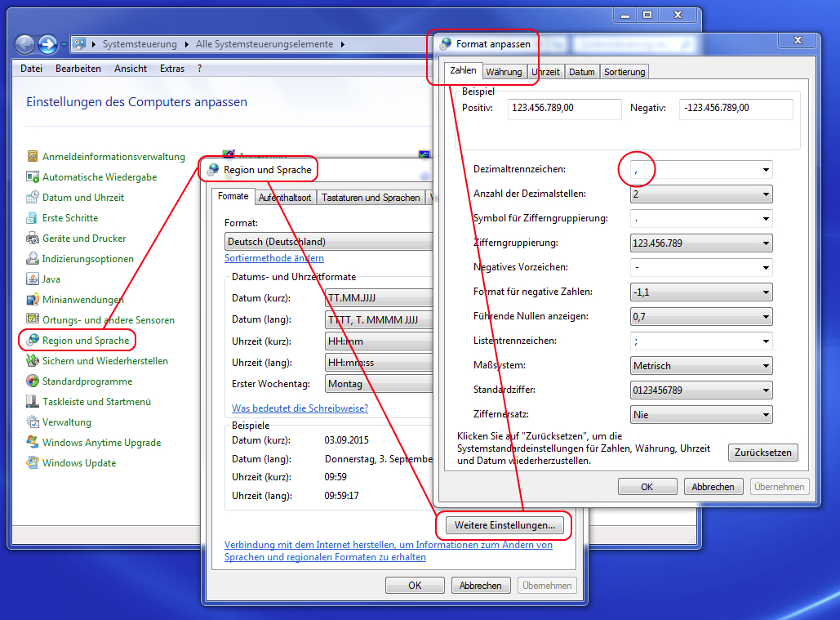Switch to the Sortierung tab
This screenshot has width=840, height=620.
(624, 72)
